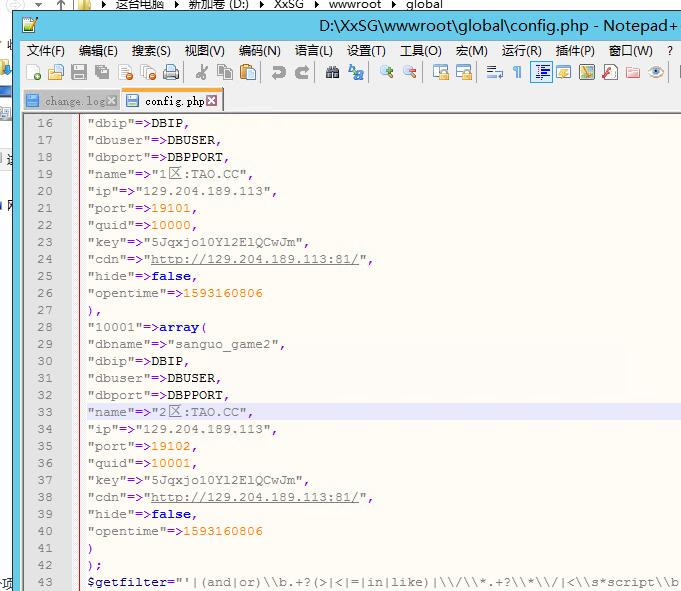Click the Undo arrow icon
Screen dimensions: 681x591
279,72
